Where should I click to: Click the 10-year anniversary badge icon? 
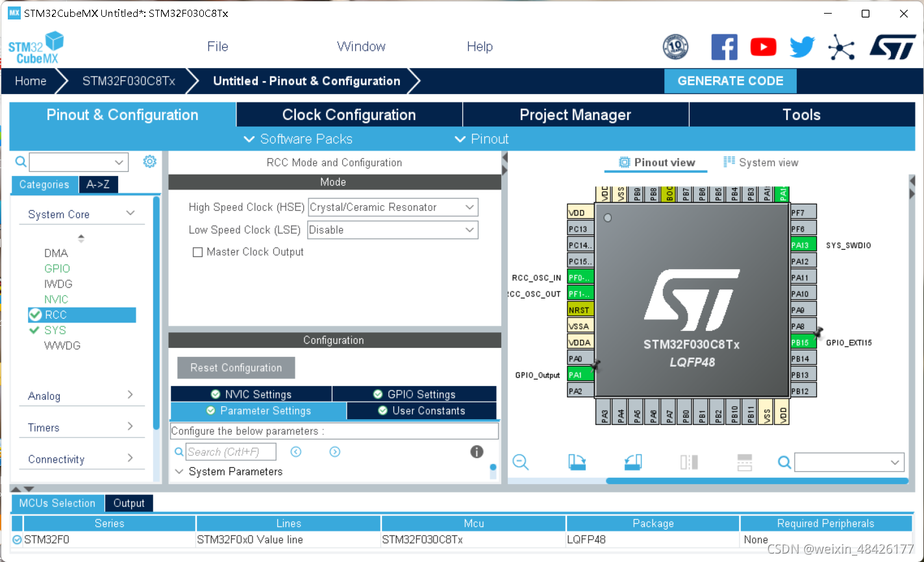(x=675, y=47)
